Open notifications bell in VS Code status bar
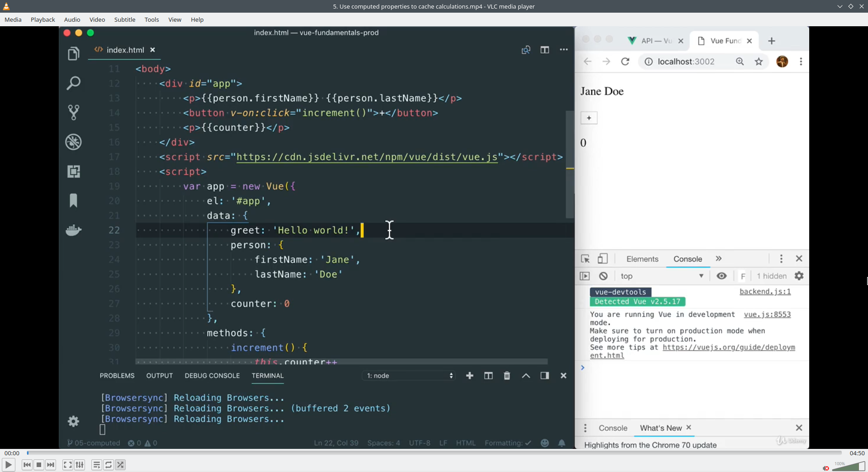868x472 pixels. (x=561, y=443)
